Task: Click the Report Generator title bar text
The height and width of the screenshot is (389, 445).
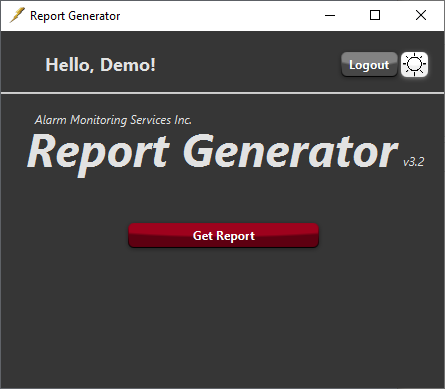Action: [75, 16]
